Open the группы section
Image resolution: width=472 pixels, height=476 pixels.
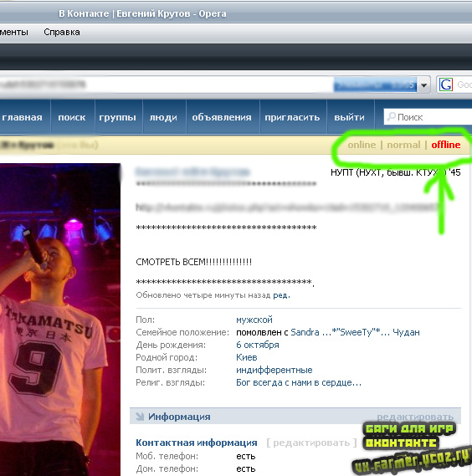pos(117,117)
